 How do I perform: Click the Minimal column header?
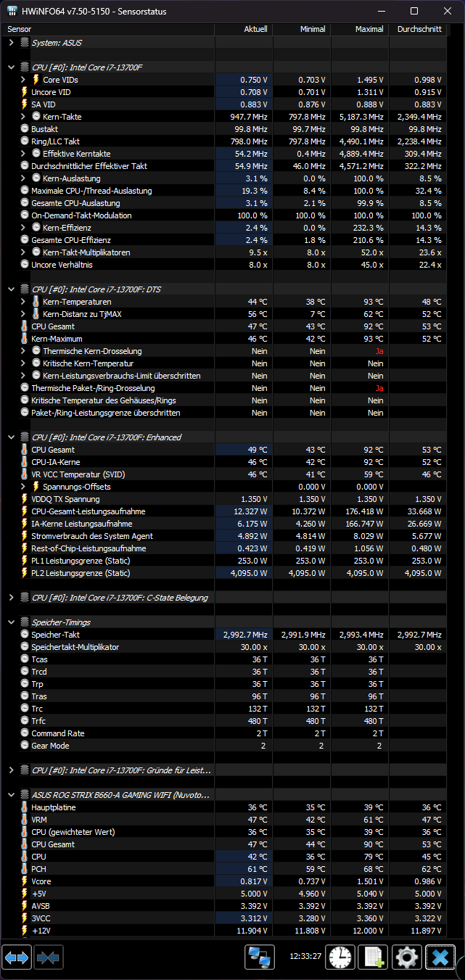click(x=301, y=30)
